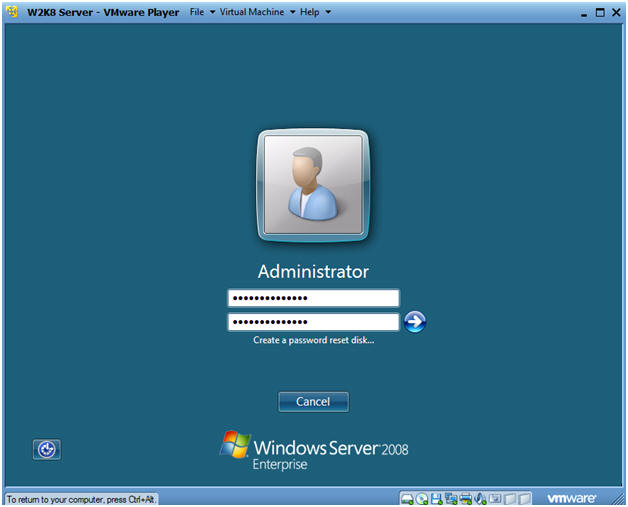Click the Virtual Machine dropdown arrow
Image resolution: width=628 pixels, height=507 pixels.
coord(293,12)
